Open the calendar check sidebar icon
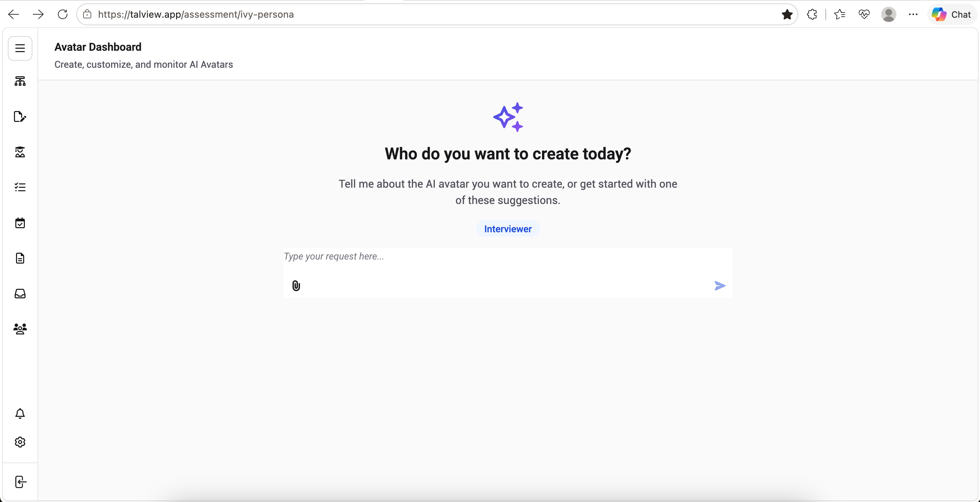This screenshot has width=980, height=502. click(x=20, y=223)
